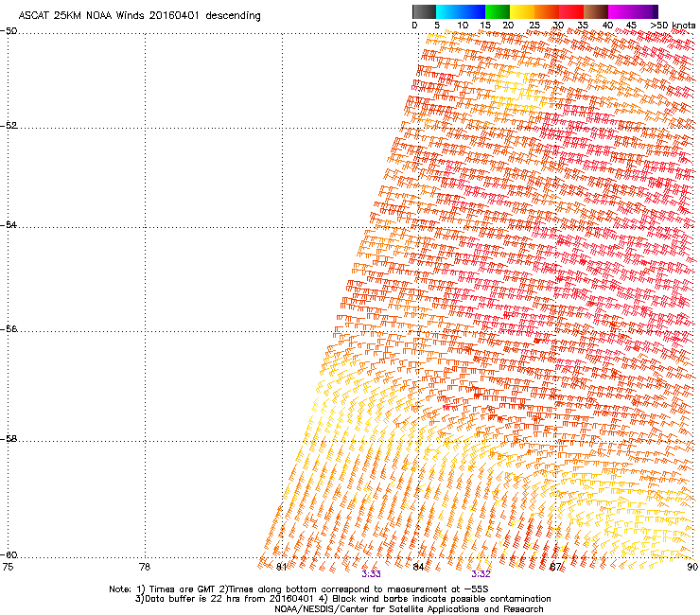Click the '10' legend scale value
Viewport: 700px width, 615px height.
463,26
